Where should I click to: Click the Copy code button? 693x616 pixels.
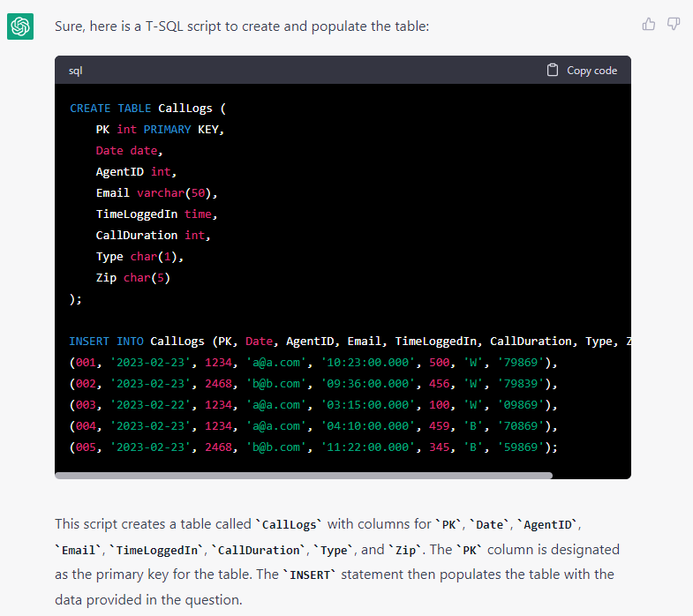[582, 71]
